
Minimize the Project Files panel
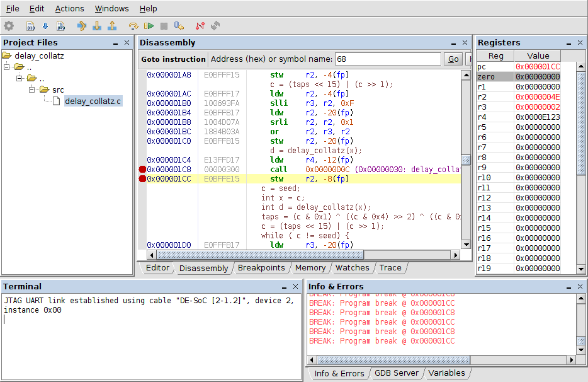pos(115,43)
